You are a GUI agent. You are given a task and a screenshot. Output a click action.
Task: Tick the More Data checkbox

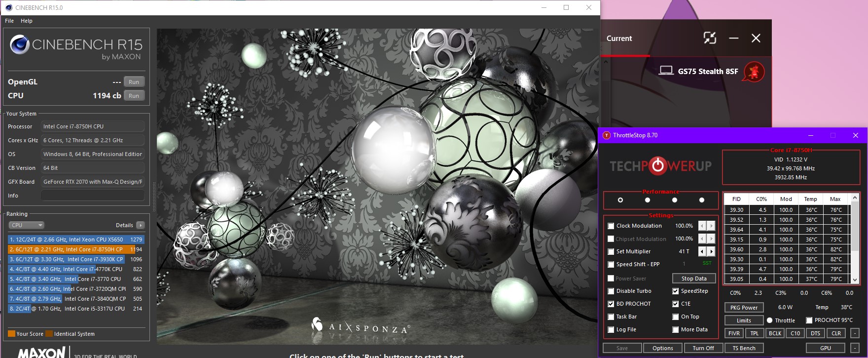point(676,329)
